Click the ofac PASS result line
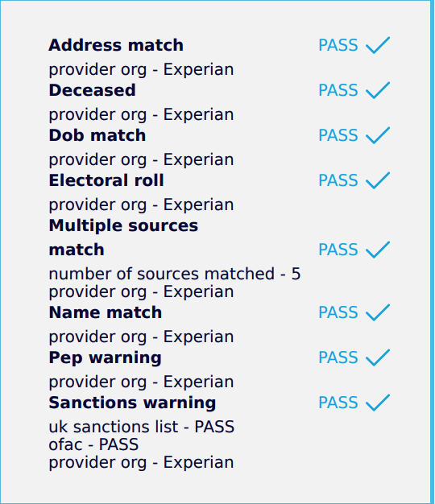This screenshot has width=435, height=504. click(x=93, y=445)
